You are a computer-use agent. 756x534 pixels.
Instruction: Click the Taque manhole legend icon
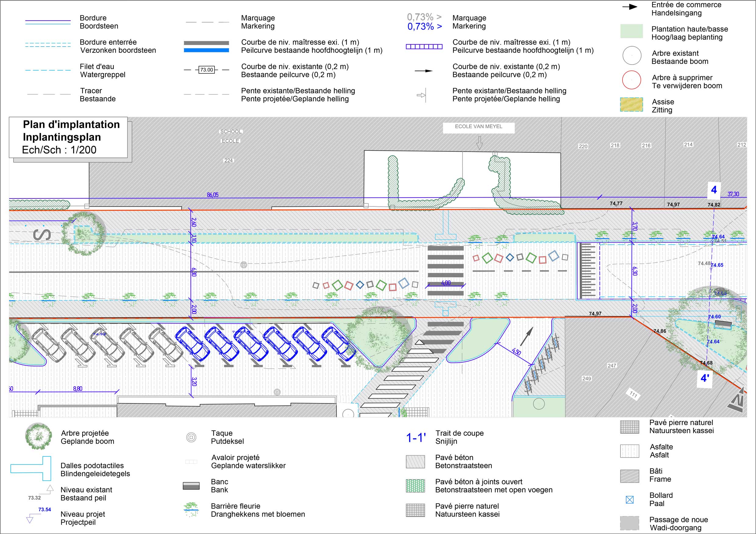click(191, 437)
